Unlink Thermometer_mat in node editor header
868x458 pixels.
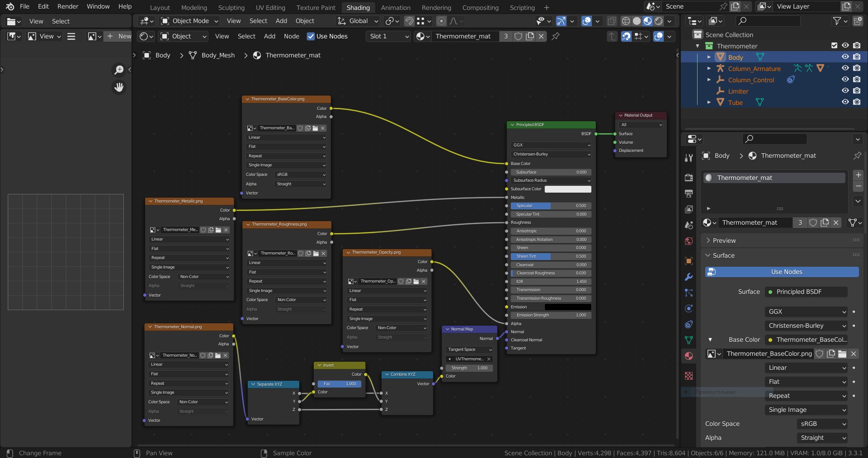(x=541, y=36)
